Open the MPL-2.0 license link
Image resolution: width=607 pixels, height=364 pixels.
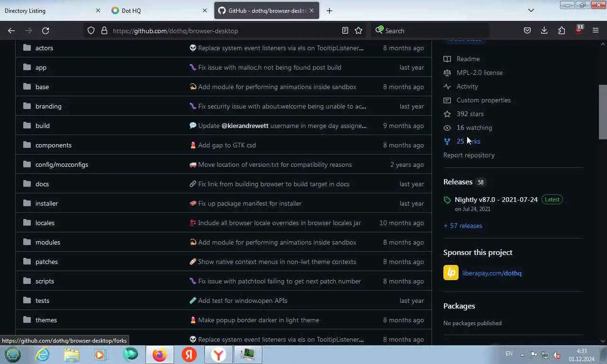tap(473, 73)
